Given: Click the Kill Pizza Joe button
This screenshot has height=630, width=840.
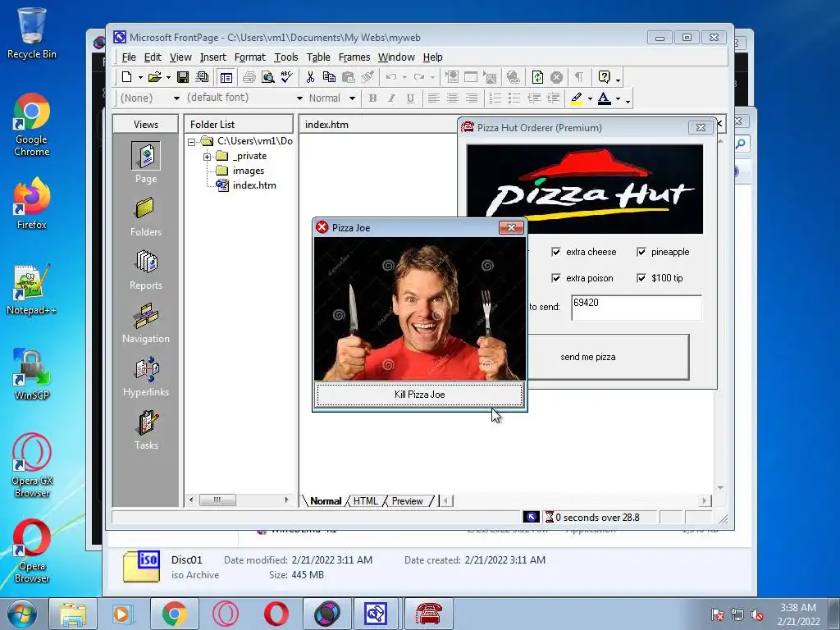Looking at the screenshot, I should click(x=419, y=395).
